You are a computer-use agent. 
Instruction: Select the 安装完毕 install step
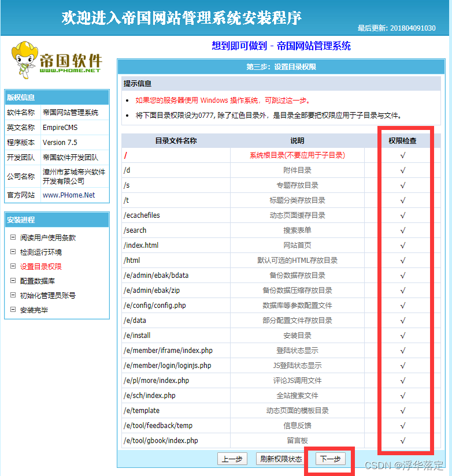tap(34, 310)
